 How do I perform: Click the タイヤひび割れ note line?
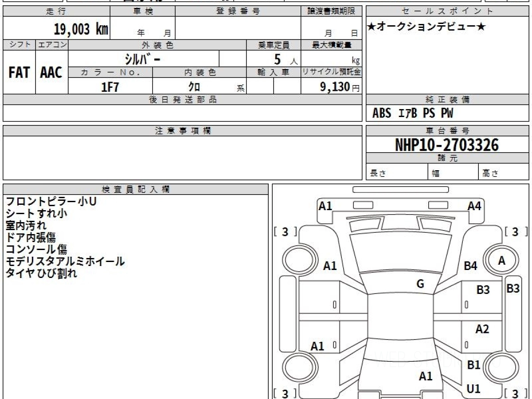point(41,274)
